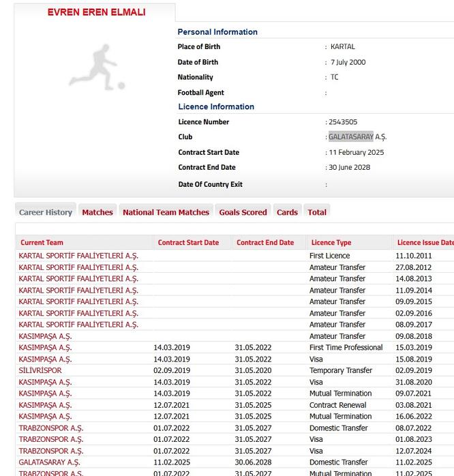Click contract end date 31.05.2020
The height and width of the screenshot is (476, 454).
click(253, 371)
